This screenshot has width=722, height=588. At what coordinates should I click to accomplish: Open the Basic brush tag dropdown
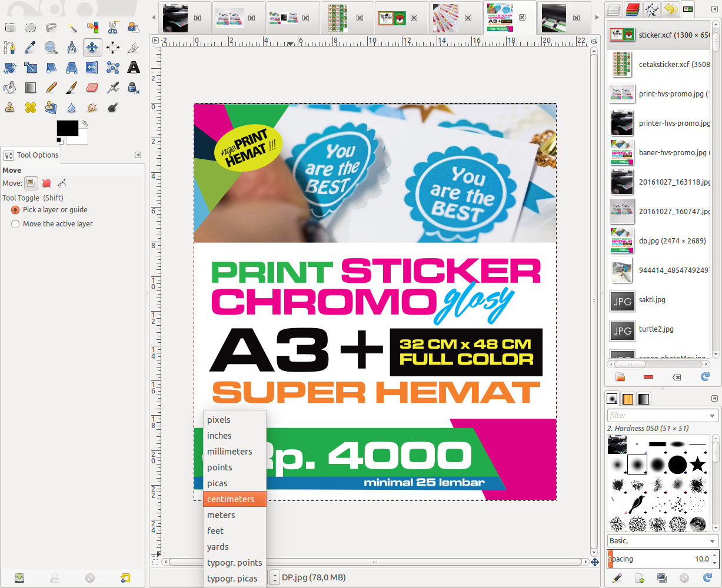click(x=712, y=540)
